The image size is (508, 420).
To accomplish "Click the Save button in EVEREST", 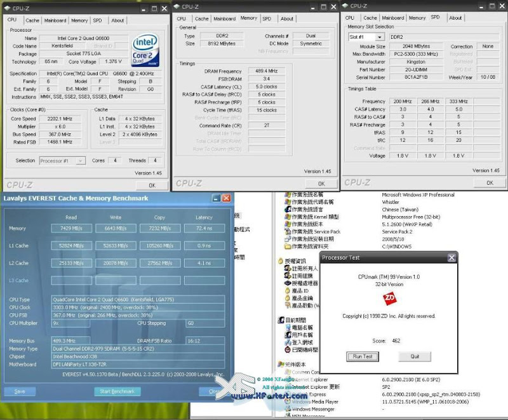I will coord(20,391).
